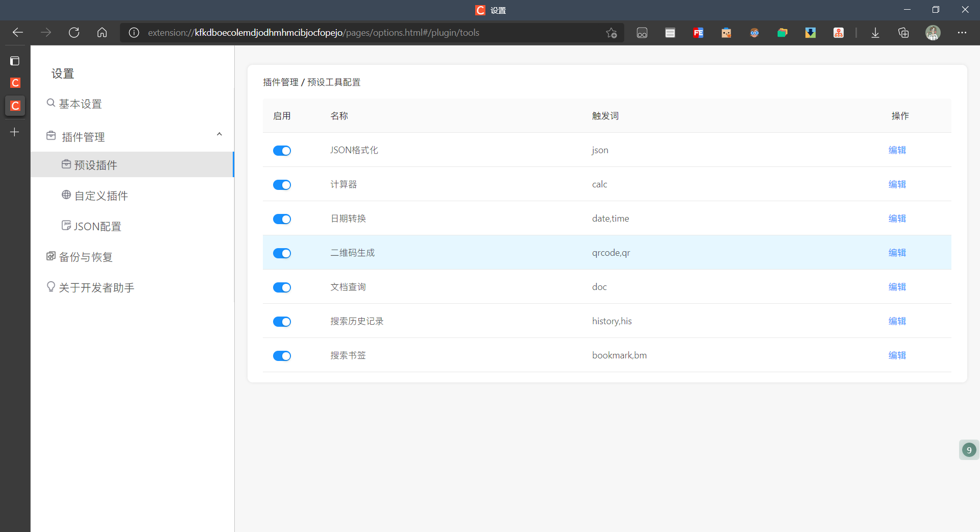Click the green badge showing 9
This screenshot has width=980, height=532.
969,450
